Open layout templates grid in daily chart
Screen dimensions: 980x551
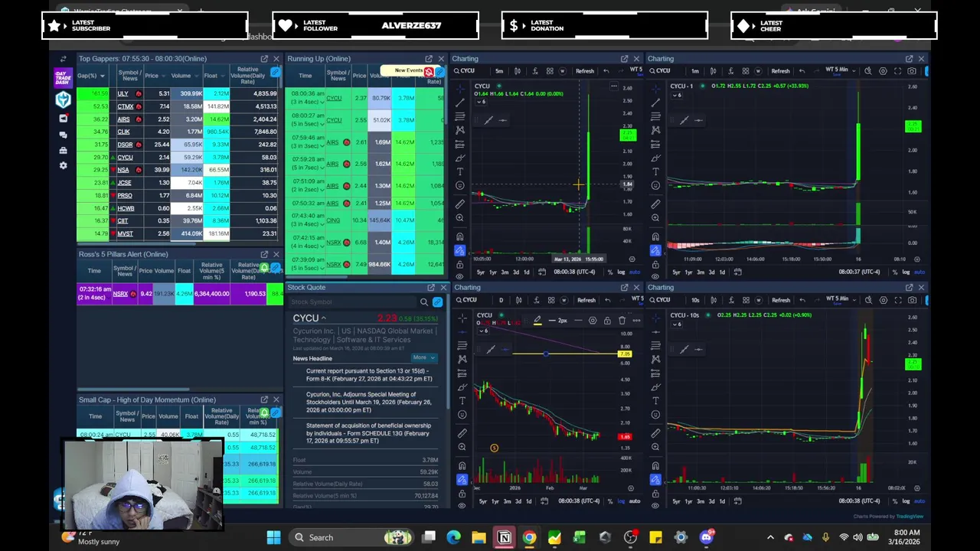tap(550, 300)
